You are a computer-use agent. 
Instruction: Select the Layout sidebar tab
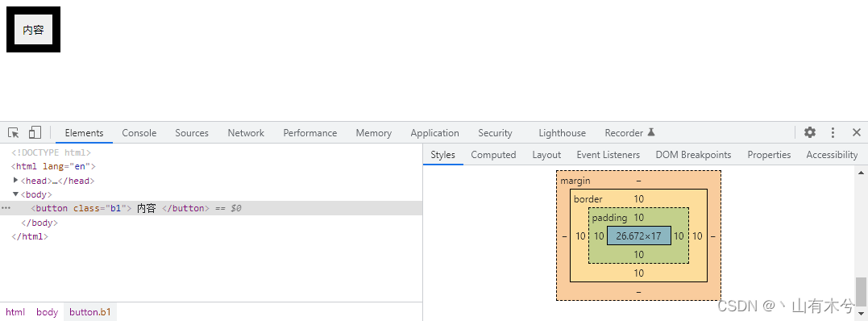pos(546,155)
